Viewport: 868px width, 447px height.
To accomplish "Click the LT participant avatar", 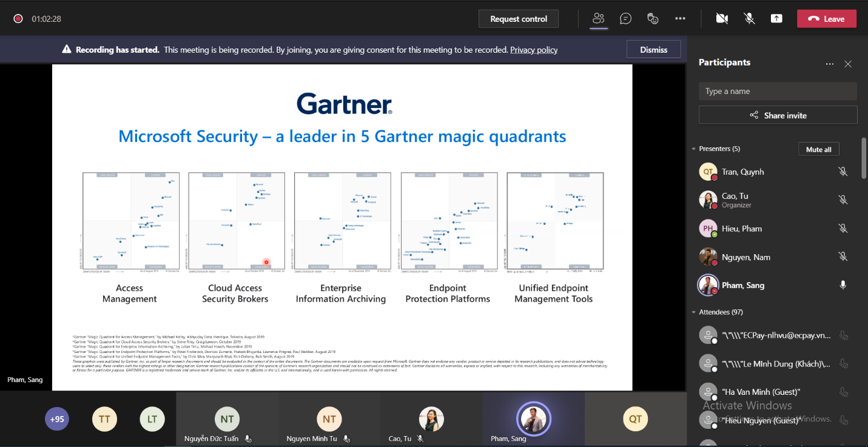I will pos(152,419).
